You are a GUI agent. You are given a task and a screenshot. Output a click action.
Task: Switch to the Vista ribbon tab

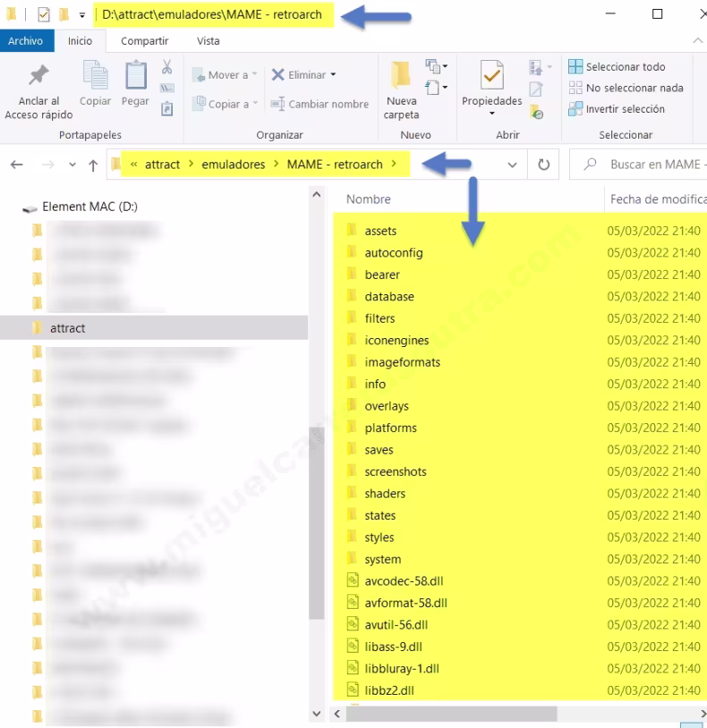click(x=209, y=41)
